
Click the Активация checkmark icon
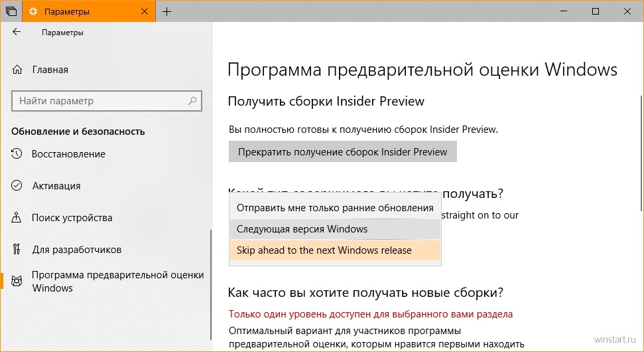click(17, 185)
